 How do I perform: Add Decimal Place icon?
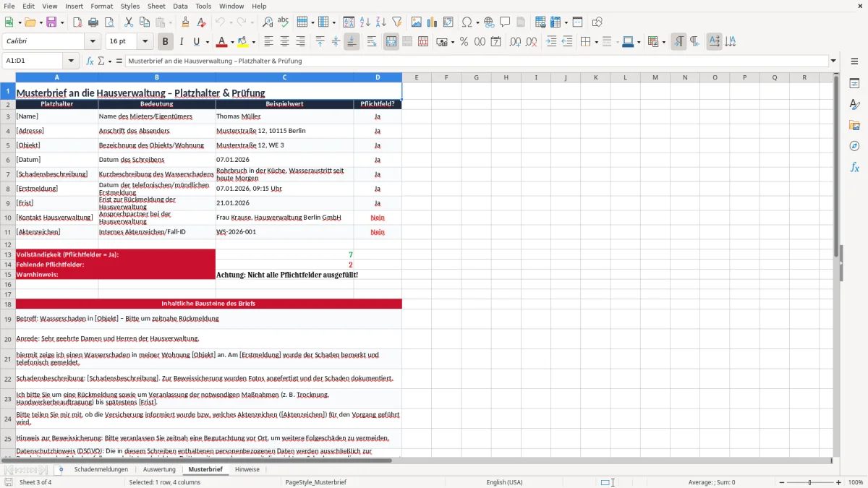515,42
